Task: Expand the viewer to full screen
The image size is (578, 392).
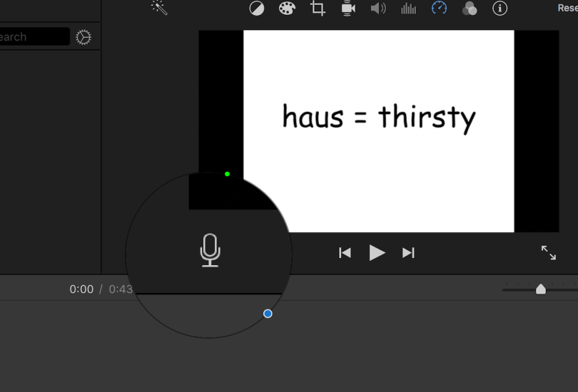Action: (x=548, y=252)
